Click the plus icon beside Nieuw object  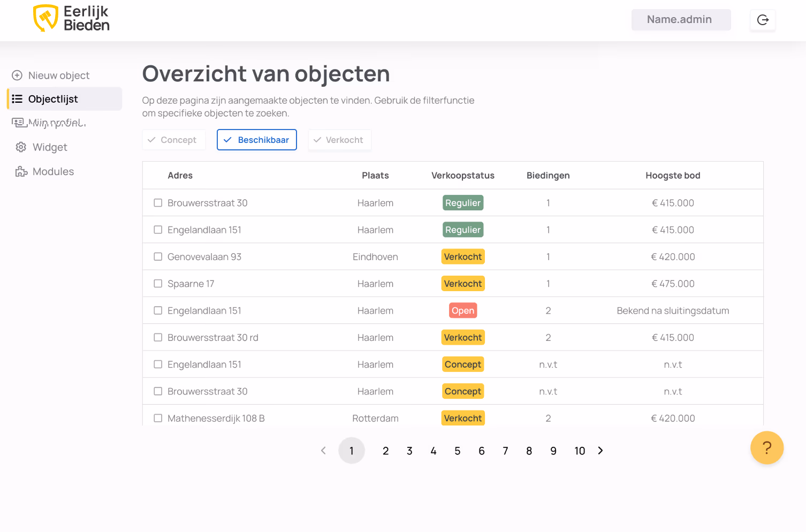17,75
